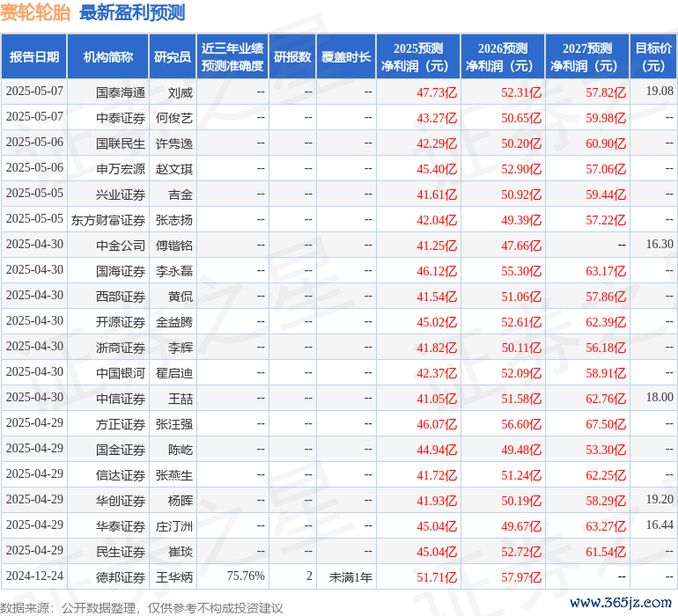The width and height of the screenshot is (678, 616).
Task: Select the 研究员 column header
Action: click(x=173, y=57)
